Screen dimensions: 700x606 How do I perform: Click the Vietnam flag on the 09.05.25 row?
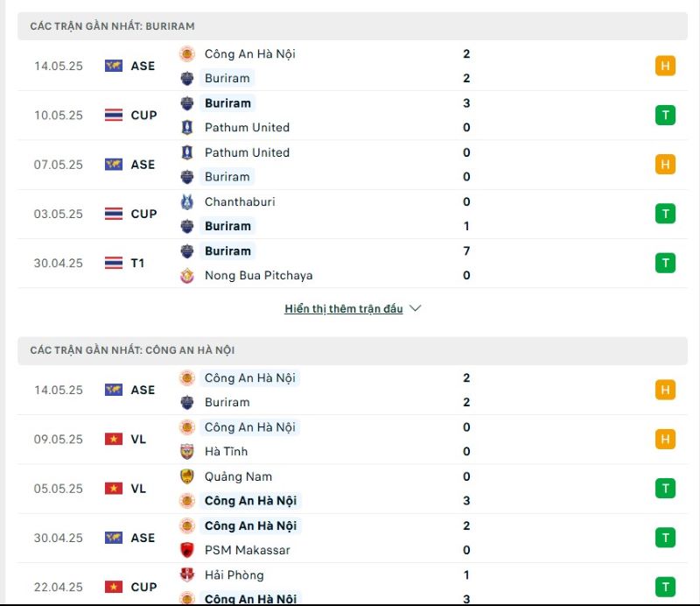coord(114,439)
